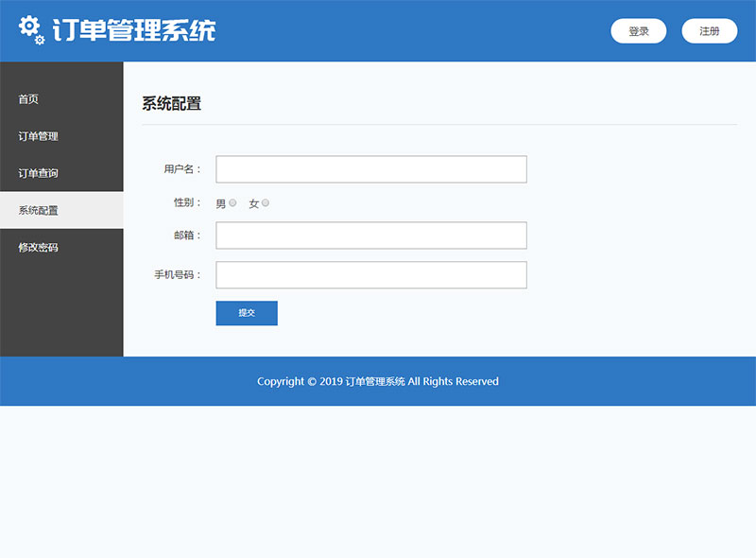The image size is (756, 558).
Task: Select 系统配置 sidebar item
Action: 61,210
